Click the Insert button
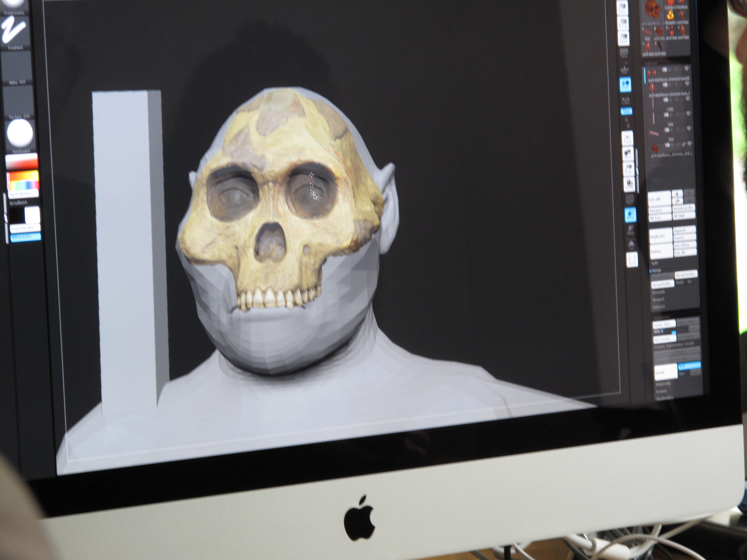The height and width of the screenshot is (560, 747). (x=685, y=237)
